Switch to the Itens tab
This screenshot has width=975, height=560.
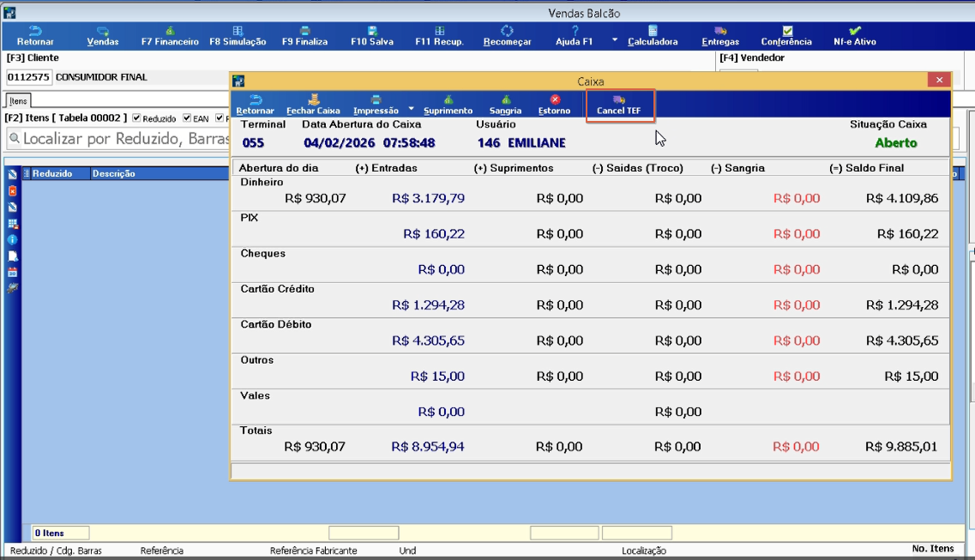click(18, 100)
